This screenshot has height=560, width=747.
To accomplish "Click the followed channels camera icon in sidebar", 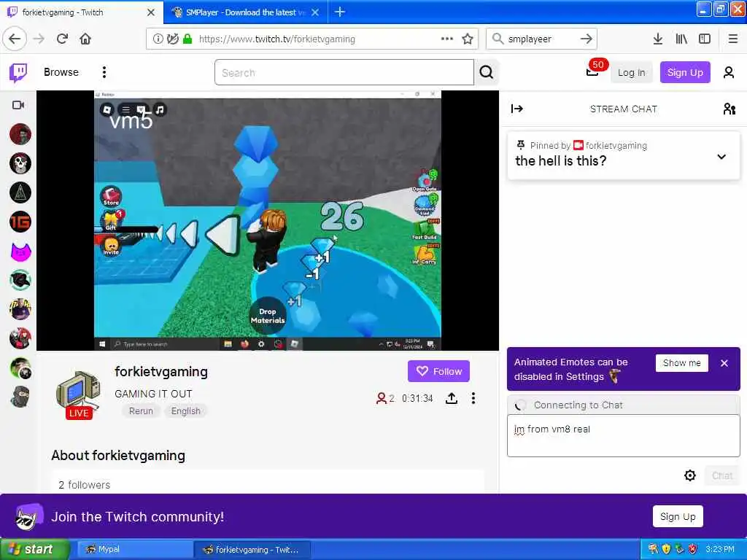I will (18, 105).
